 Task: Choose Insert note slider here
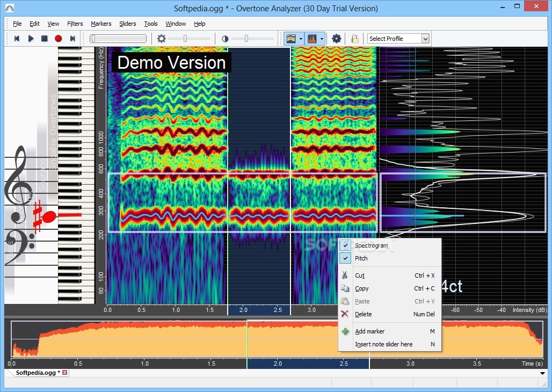pyautogui.click(x=390, y=344)
